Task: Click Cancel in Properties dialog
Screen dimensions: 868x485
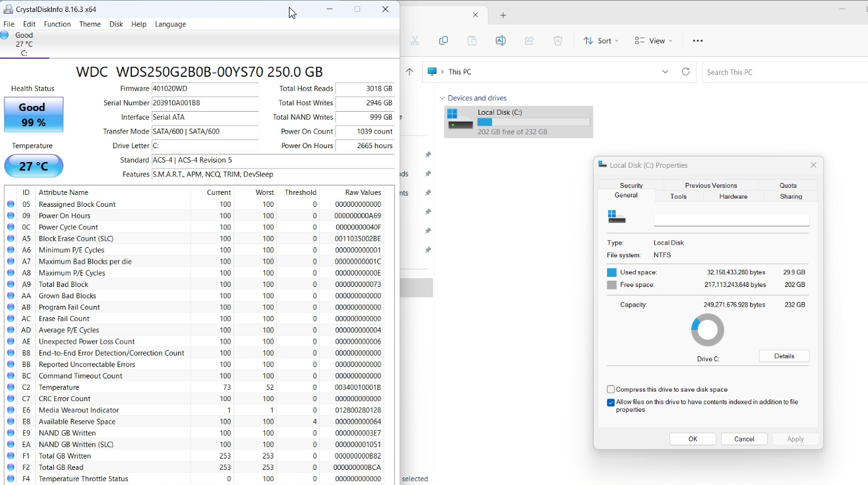Action: coord(744,439)
